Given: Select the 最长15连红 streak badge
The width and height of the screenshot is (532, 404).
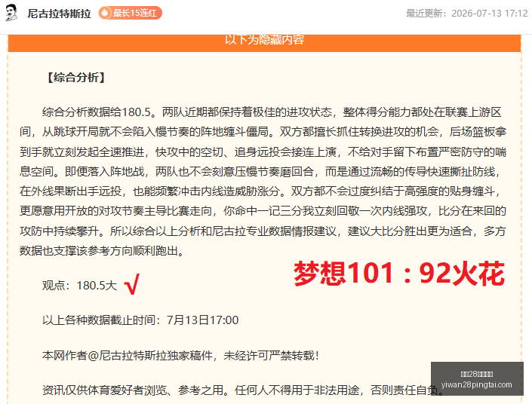Looking at the screenshot, I should [x=131, y=13].
